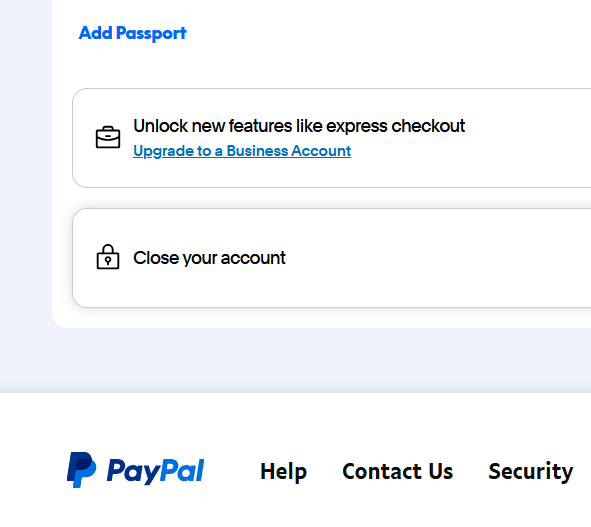Click the word account in Close your account
Image resolution: width=591 pixels, height=527 pixels.
pos(253,258)
